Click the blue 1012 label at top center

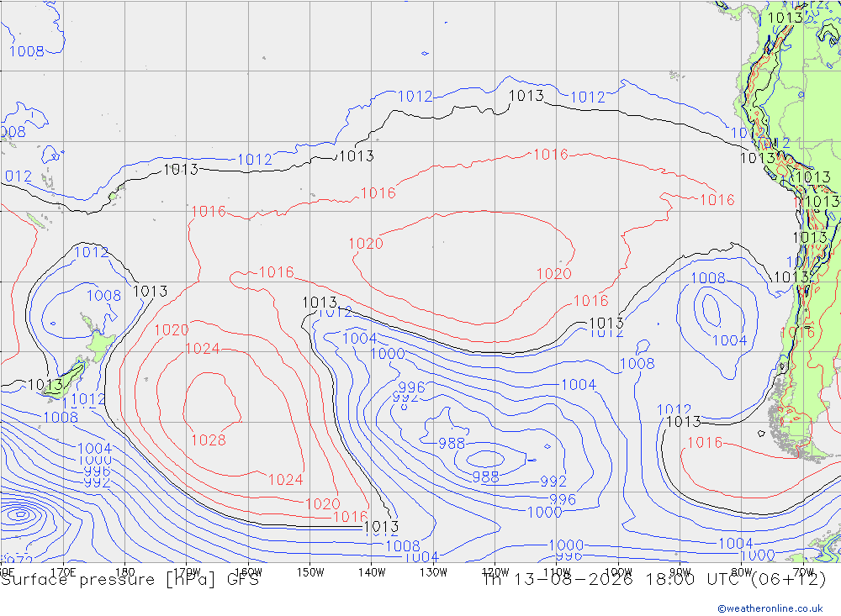(415, 97)
